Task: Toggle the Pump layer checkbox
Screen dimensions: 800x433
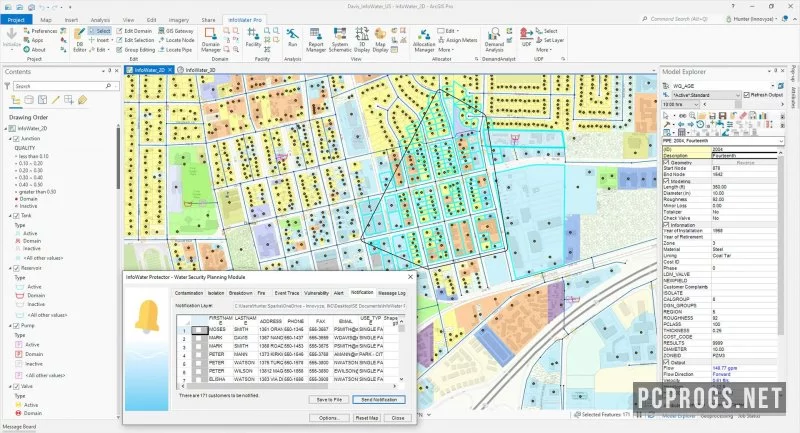Action: 16,325
